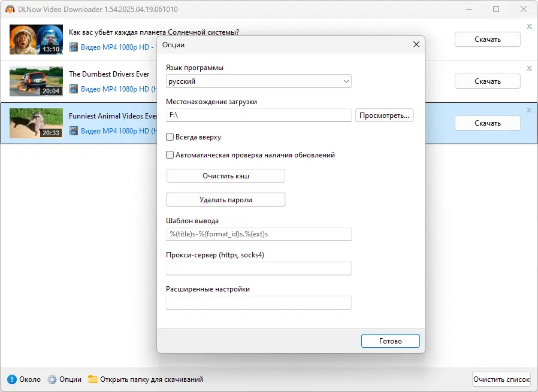Open the Язык программы language dropdown
The width and height of the screenshot is (538, 392).
[259, 81]
